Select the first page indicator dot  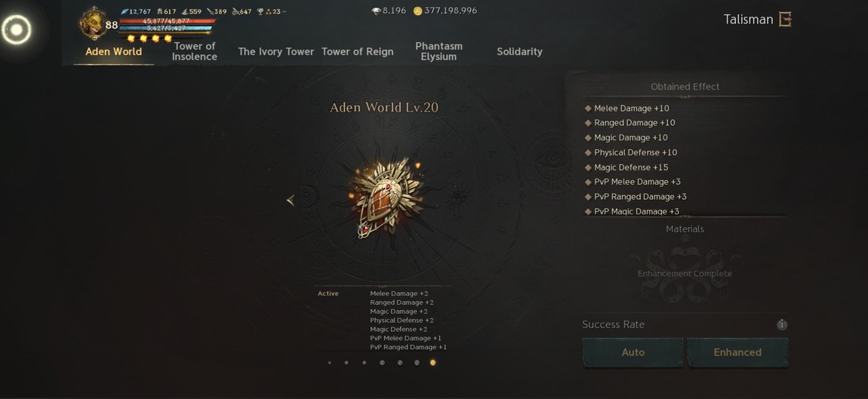(329, 363)
